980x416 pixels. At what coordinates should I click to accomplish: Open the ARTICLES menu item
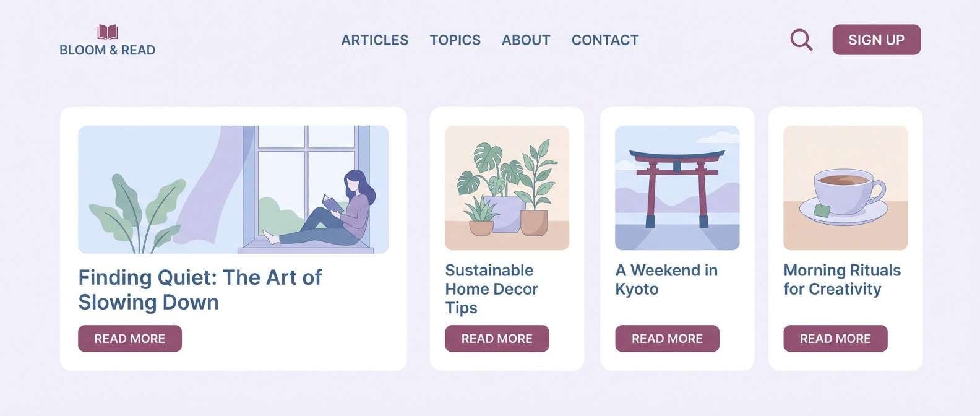[374, 40]
